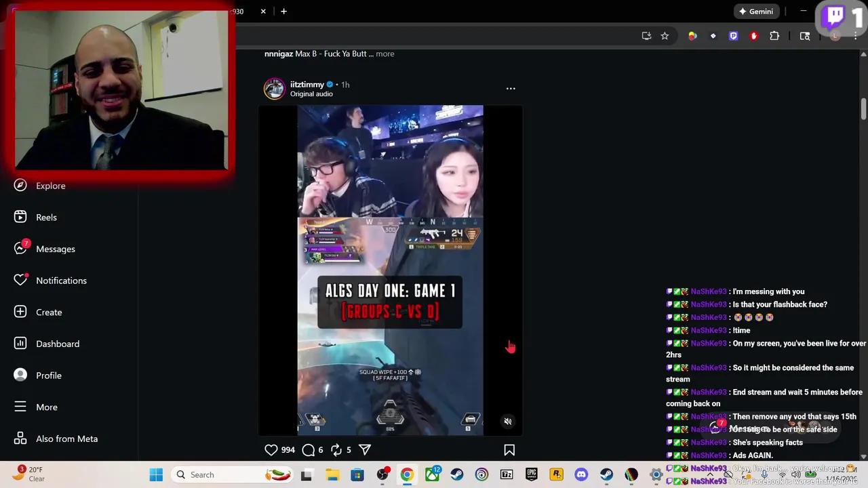Open Messages with unread badge
This screenshot has width=868, height=488.
(45, 249)
